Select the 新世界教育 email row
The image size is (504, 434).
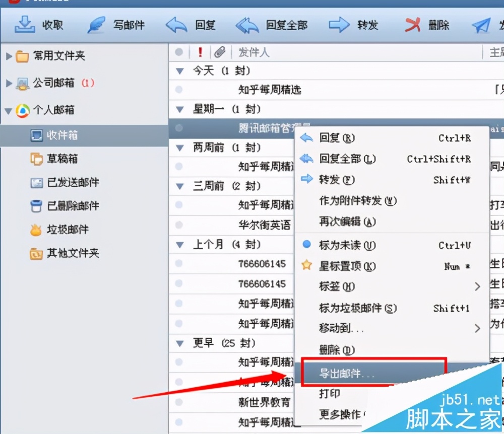point(232,402)
